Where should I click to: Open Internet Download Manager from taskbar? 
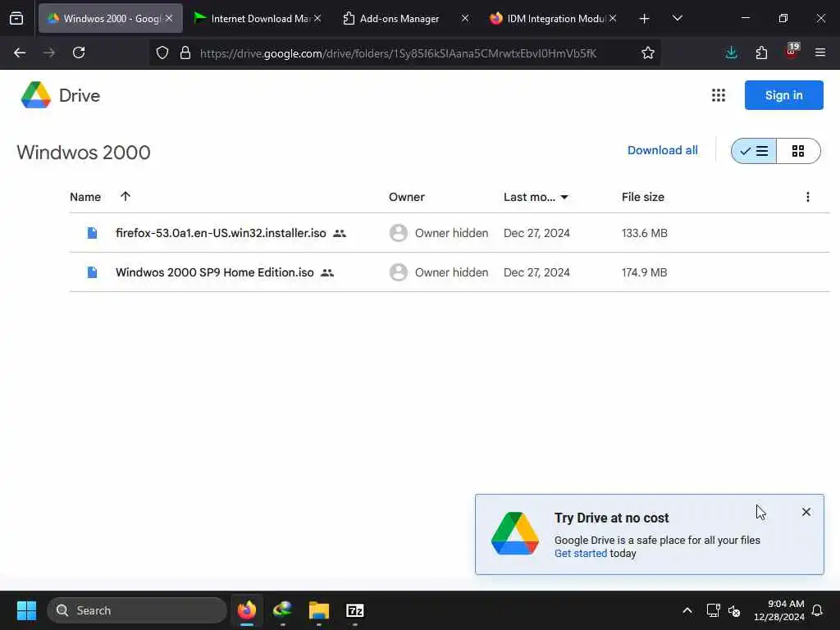coord(283,610)
